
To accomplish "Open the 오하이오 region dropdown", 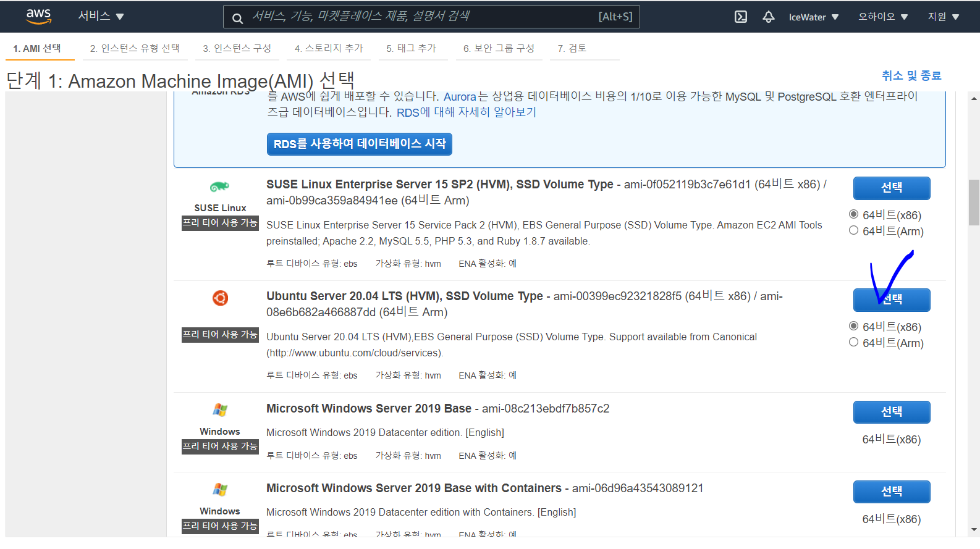I will coord(883,17).
